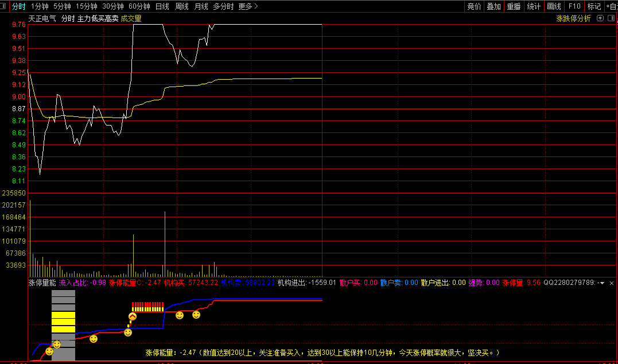
Task: Click the 涨停量能 indicator name
Action: pos(42,283)
